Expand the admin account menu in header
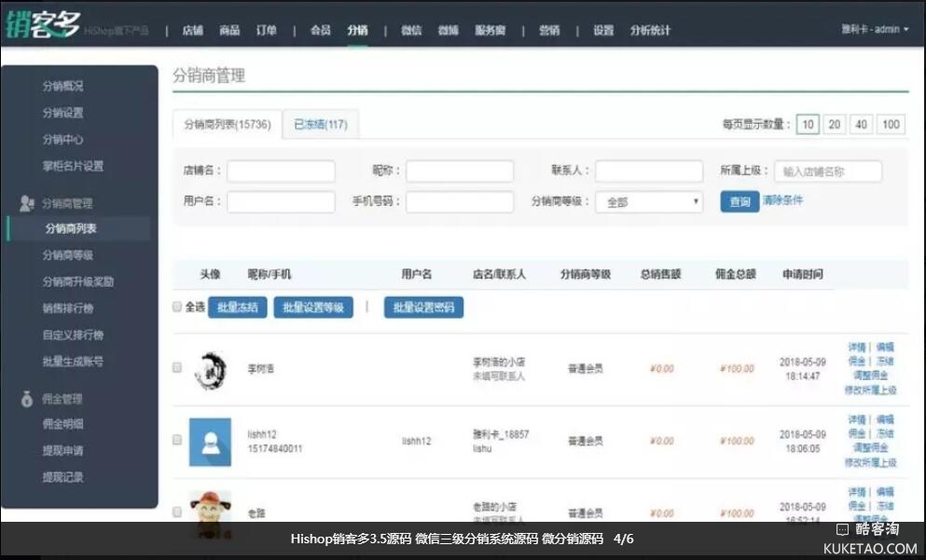The image size is (926, 560). coord(875,30)
